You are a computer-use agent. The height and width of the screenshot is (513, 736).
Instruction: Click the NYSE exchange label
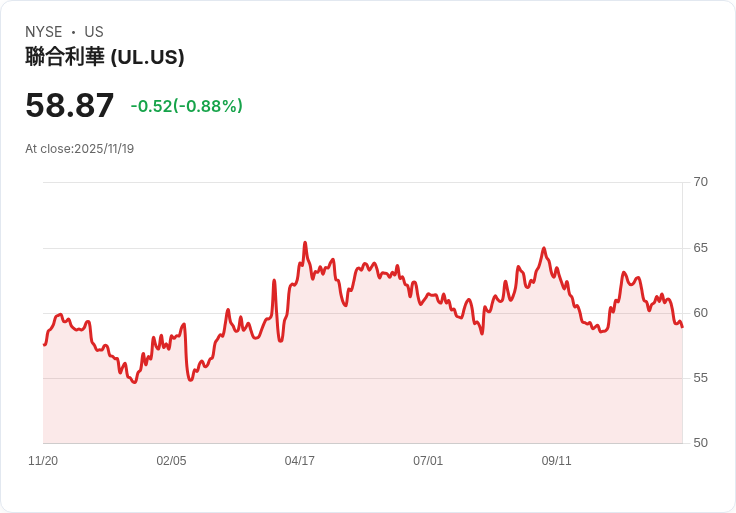click(44, 32)
